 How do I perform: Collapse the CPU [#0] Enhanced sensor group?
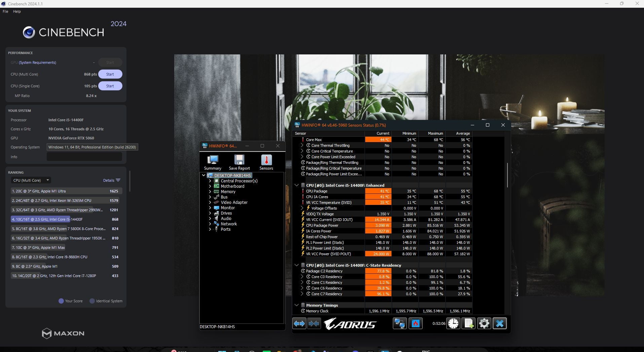(297, 185)
